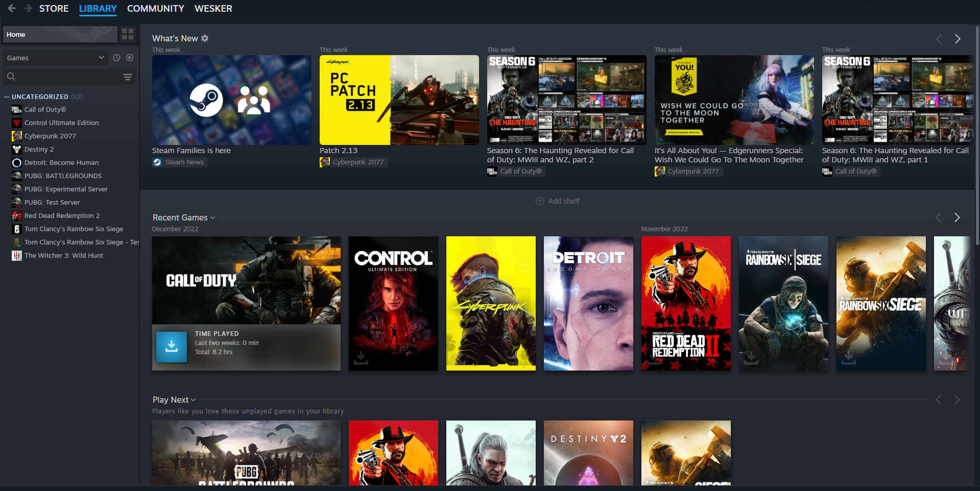Image resolution: width=980 pixels, height=491 pixels.
Task: Open the PC Patch 2.13 thumbnail
Action: pos(399,100)
